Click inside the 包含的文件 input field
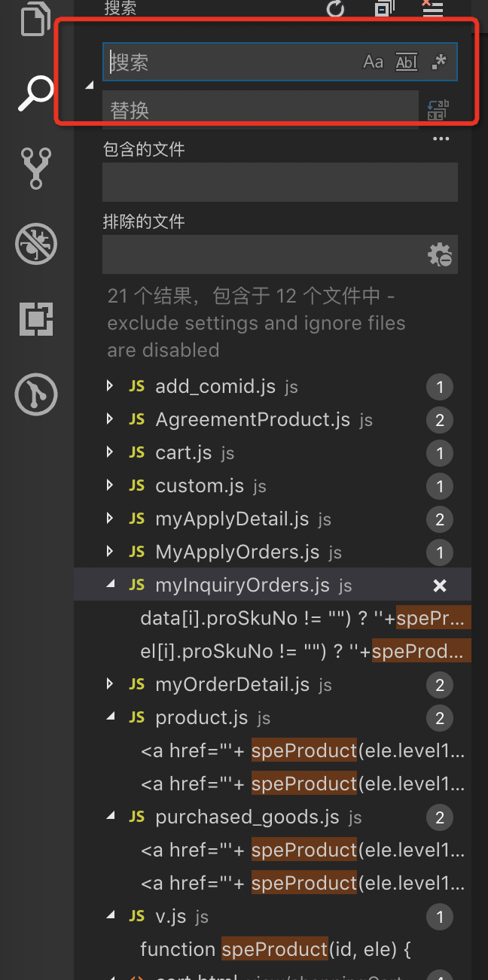 [279, 181]
